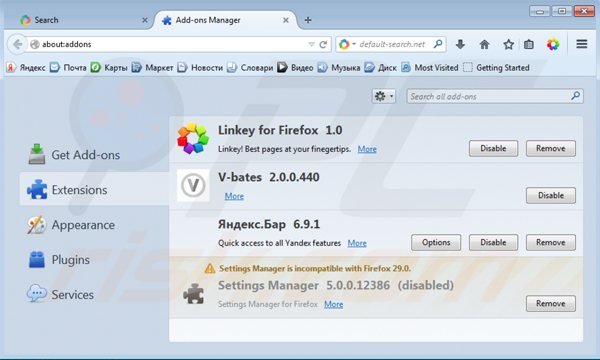Viewport: 600px width, 360px height.
Task: Open the Downloads arrow icon
Action: tap(460, 44)
